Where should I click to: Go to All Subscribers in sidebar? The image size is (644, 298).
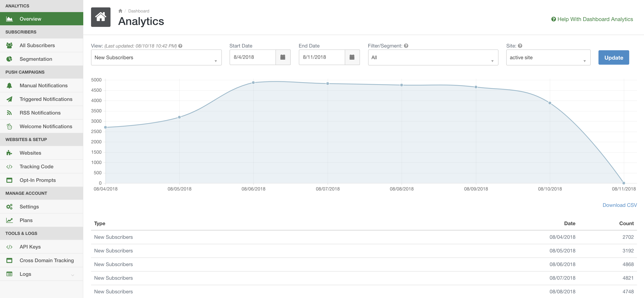click(37, 46)
